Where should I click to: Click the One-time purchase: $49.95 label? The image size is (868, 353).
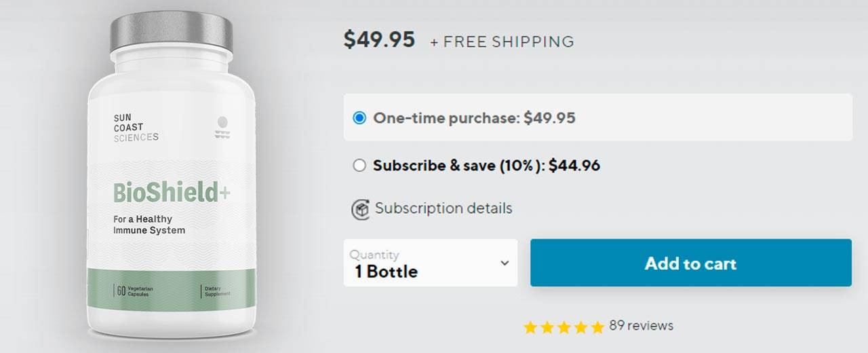pos(474,118)
